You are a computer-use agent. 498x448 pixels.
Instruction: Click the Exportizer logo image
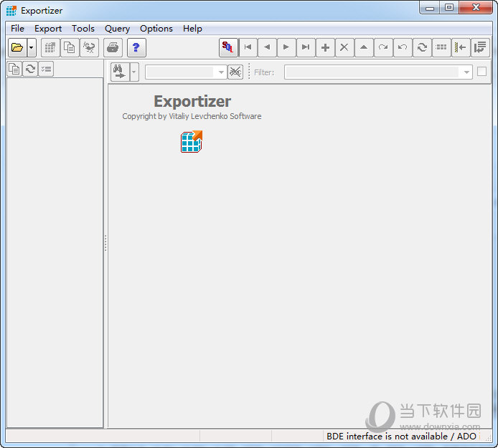[192, 141]
